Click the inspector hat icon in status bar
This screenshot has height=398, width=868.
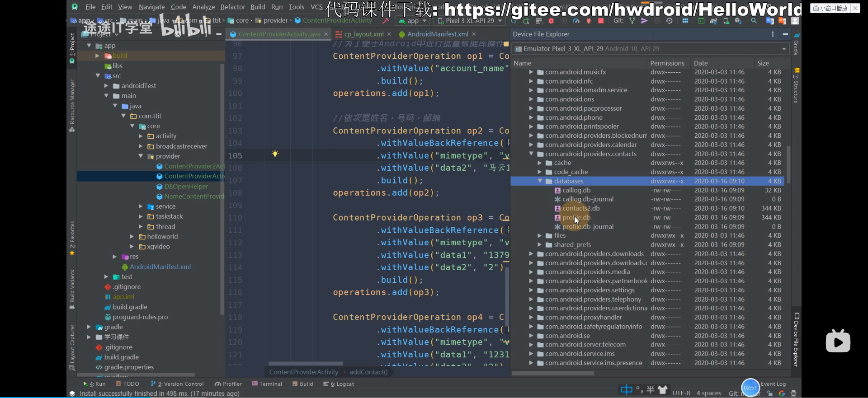(793, 393)
